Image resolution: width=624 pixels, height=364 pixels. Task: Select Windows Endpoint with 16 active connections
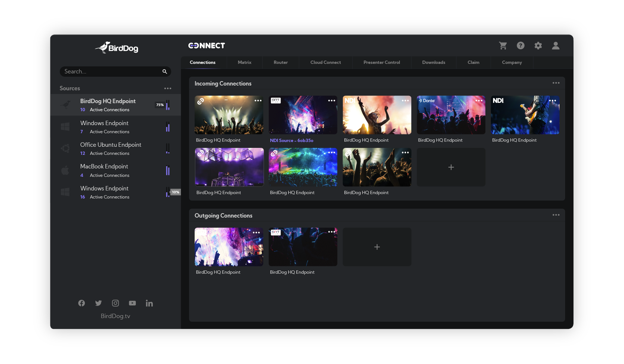pos(116,192)
